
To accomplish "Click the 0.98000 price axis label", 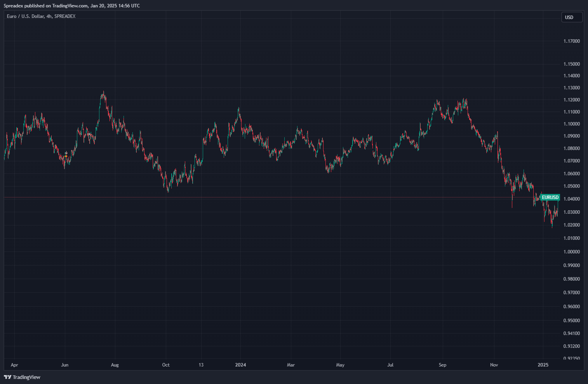I will (x=572, y=279).
